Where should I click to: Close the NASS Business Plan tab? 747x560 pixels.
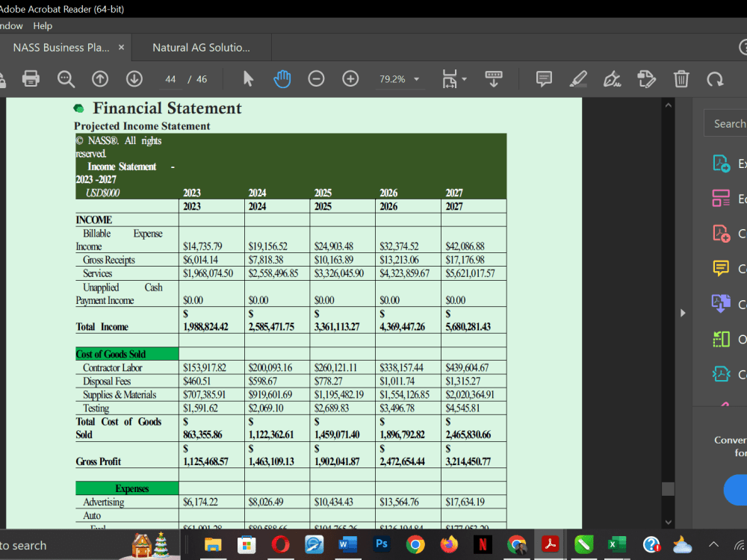click(x=121, y=48)
